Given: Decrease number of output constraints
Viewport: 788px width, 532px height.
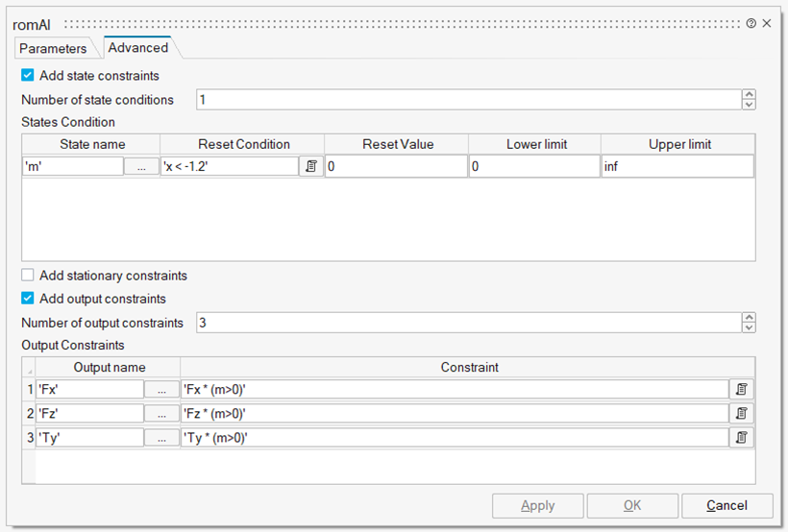Looking at the screenshot, I should [749, 327].
